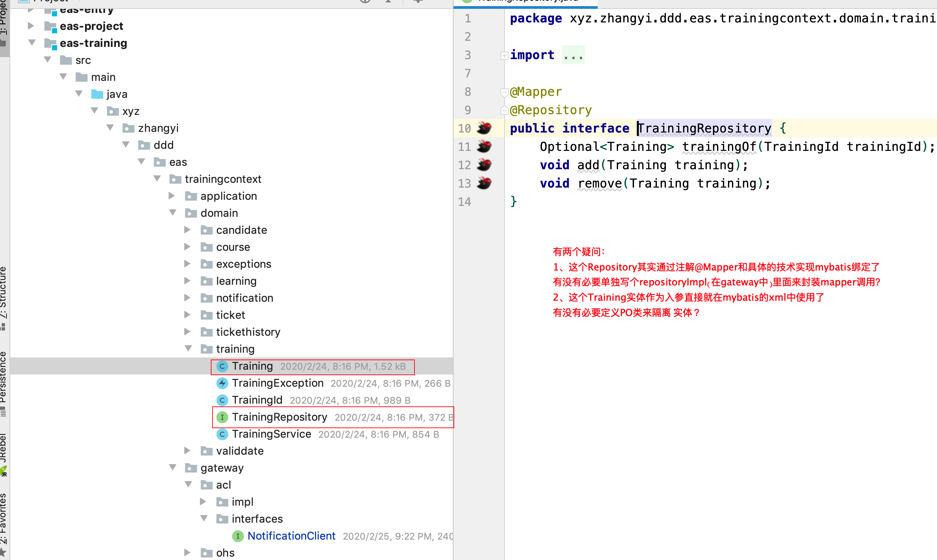Image resolution: width=937 pixels, height=560 pixels.
Task: Click the gutter icon beside trainingOf method
Action: pos(484,146)
